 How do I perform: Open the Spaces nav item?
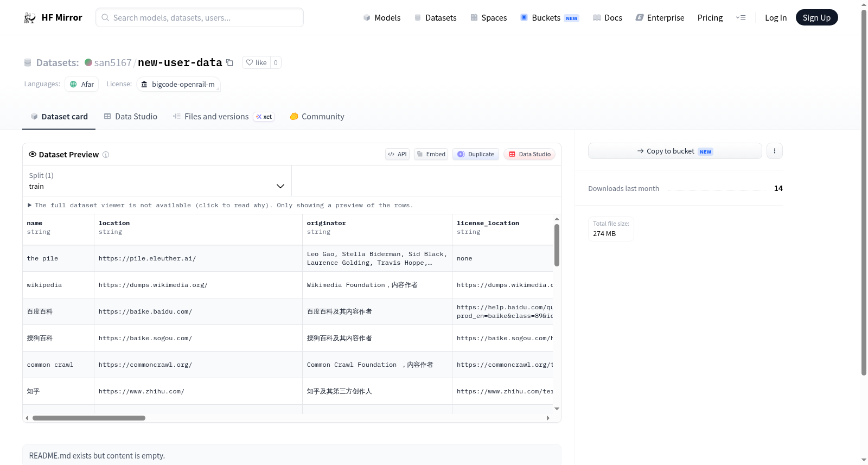pyautogui.click(x=489, y=18)
